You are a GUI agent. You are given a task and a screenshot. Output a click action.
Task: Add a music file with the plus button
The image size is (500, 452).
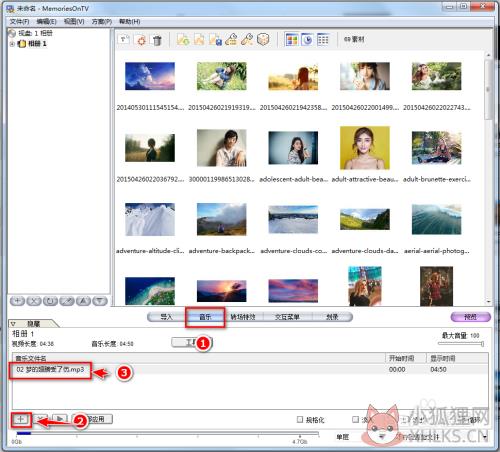(21, 419)
